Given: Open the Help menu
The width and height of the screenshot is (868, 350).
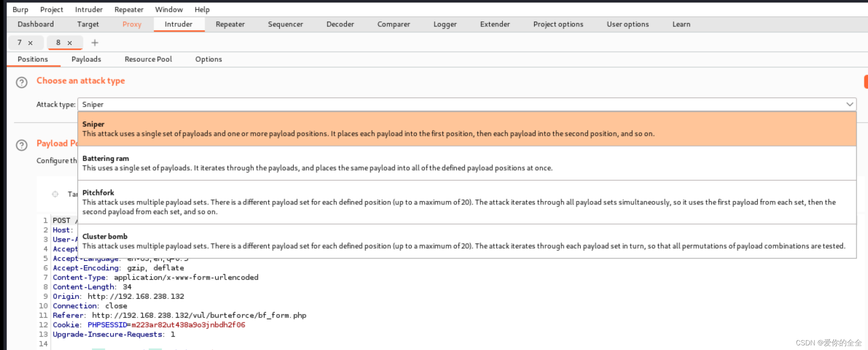Looking at the screenshot, I should (x=202, y=9).
